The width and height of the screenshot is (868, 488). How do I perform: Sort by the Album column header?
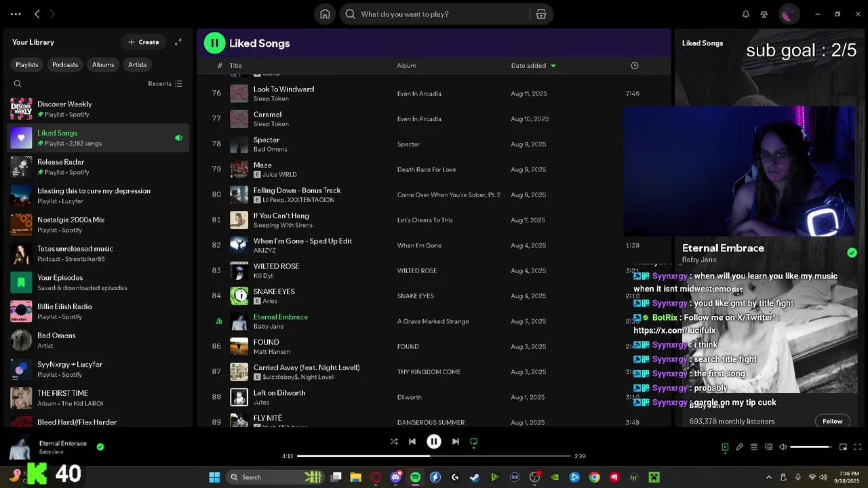pyautogui.click(x=406, y=66)
